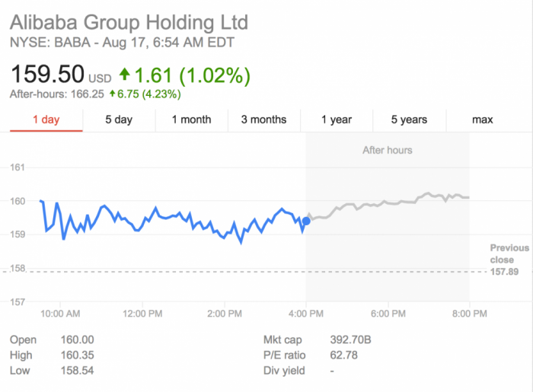Switch to the 5 day range

119,120
